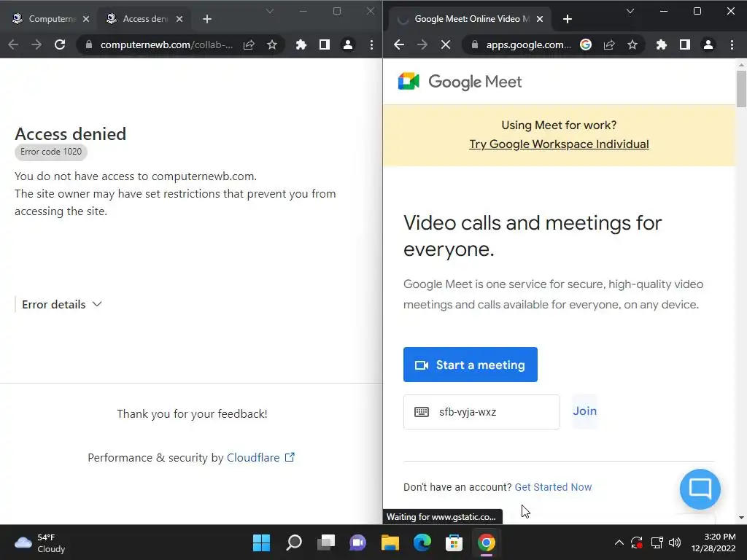Go forward in the left Chrome window
This screenshot has height=560, width=747.
(36, 44)
